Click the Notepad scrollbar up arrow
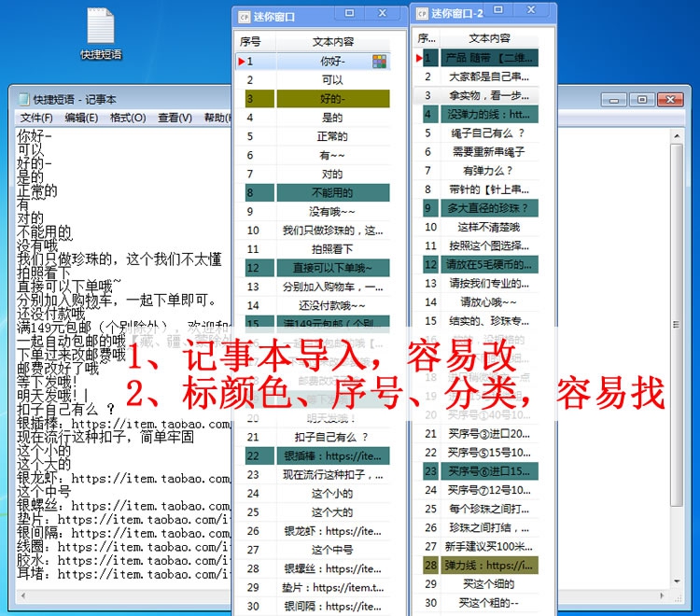Viewport: 700px width, 616px height. [676, 136]
